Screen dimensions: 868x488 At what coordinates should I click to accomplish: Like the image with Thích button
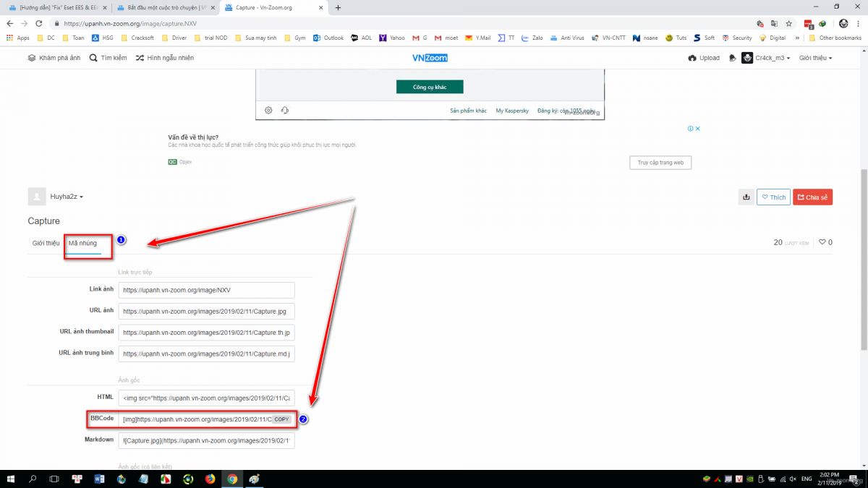[773, 197]
